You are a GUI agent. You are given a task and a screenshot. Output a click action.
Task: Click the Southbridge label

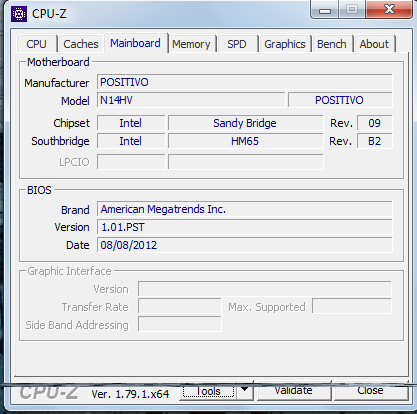point(60,141)
